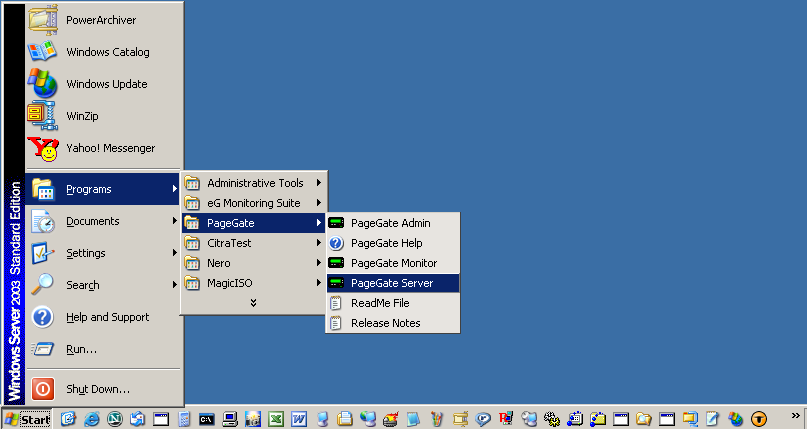Viewport: 807px width, 429px height.
Task: Open the Calculator quick launch icon
Action: tap(184, 419)
